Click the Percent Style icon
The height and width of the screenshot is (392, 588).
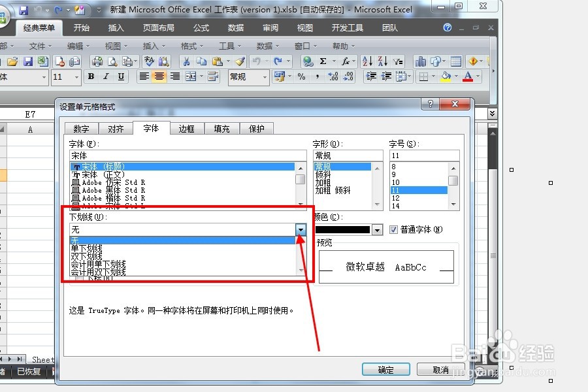coord(301,76)
